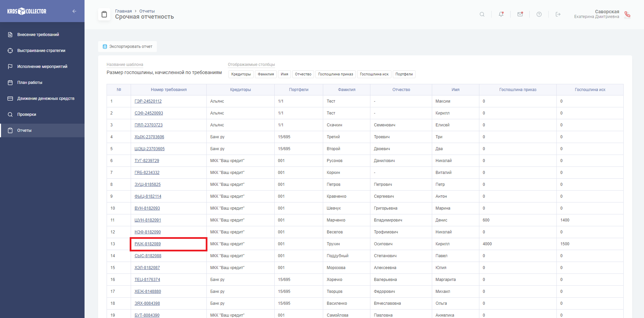644x318 pixels.
Task: Click the Отчество column tag
Action: (303, 74)
